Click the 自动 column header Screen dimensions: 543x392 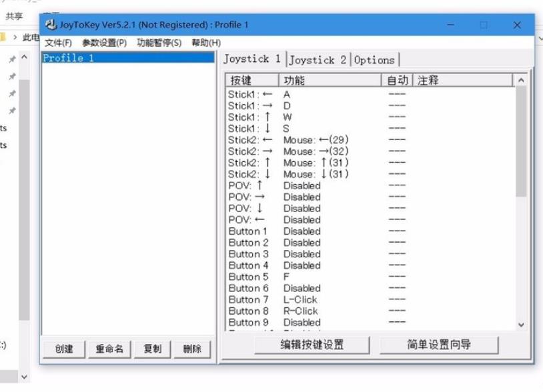point(397,80)
